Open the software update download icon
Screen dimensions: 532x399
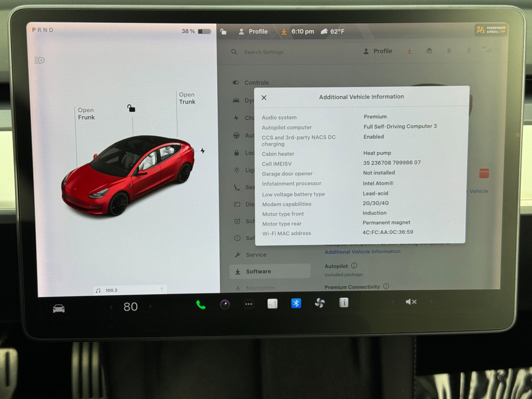(x=409, y=51)
